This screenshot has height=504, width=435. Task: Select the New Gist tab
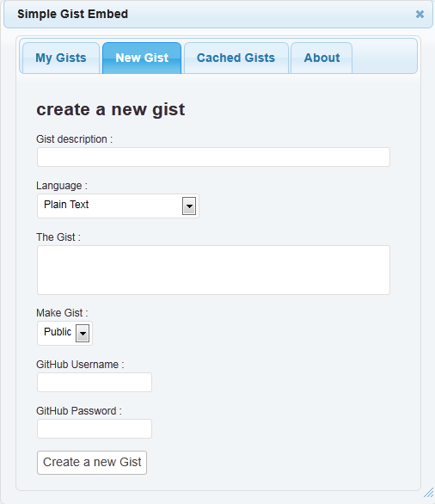[x=142, y=58]
